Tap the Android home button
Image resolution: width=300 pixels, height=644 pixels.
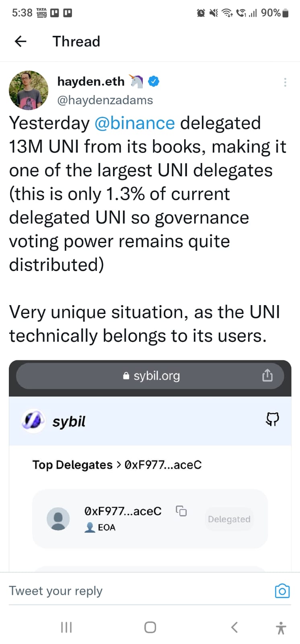coord(150,627)
